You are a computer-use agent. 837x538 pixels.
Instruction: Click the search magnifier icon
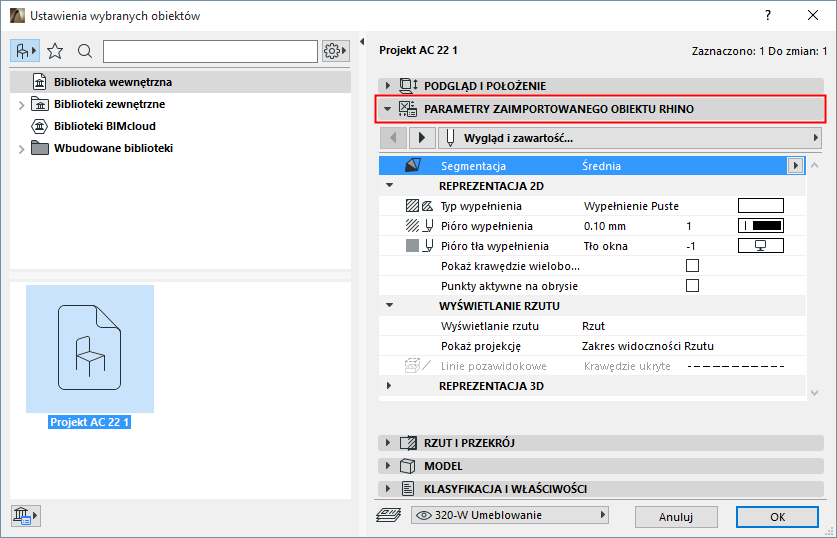click(x=84, y=51)
